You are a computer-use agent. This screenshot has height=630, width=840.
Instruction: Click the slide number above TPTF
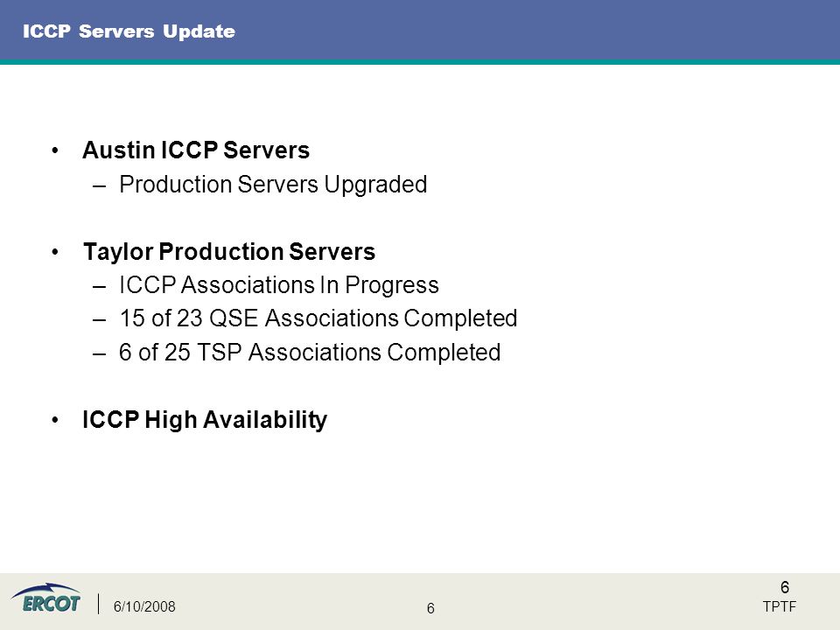click(785, 587)
